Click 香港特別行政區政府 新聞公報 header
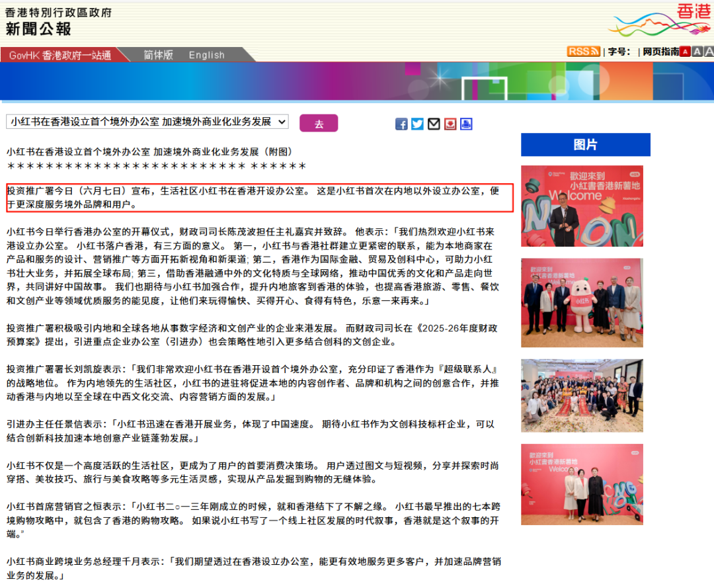 (58, 21)
